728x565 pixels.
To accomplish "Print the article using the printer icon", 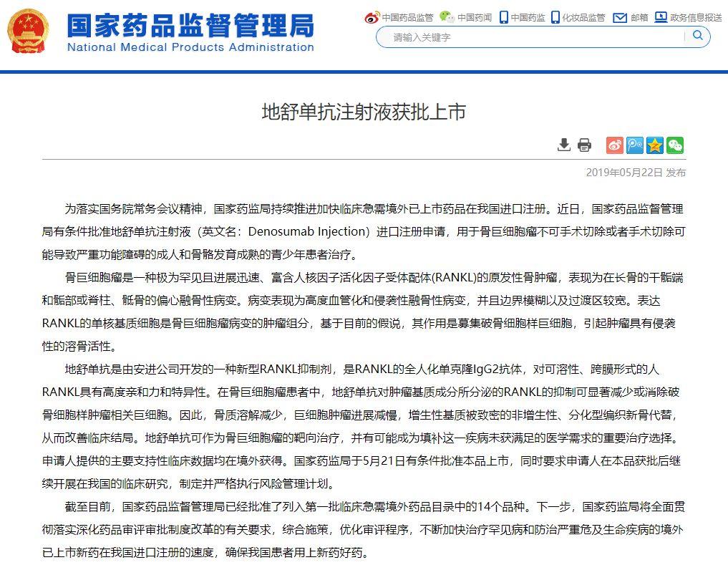I will [585, 145].
